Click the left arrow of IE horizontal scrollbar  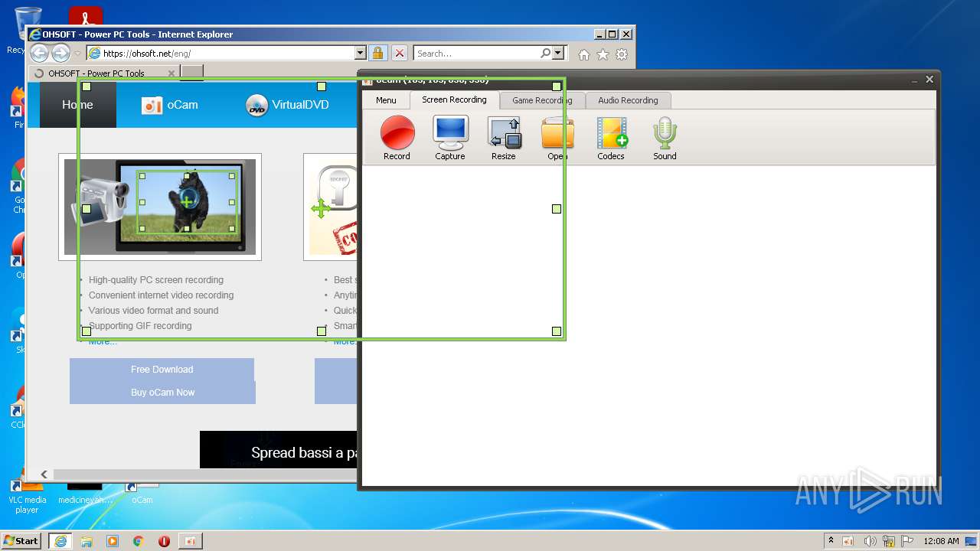(44, 474)
